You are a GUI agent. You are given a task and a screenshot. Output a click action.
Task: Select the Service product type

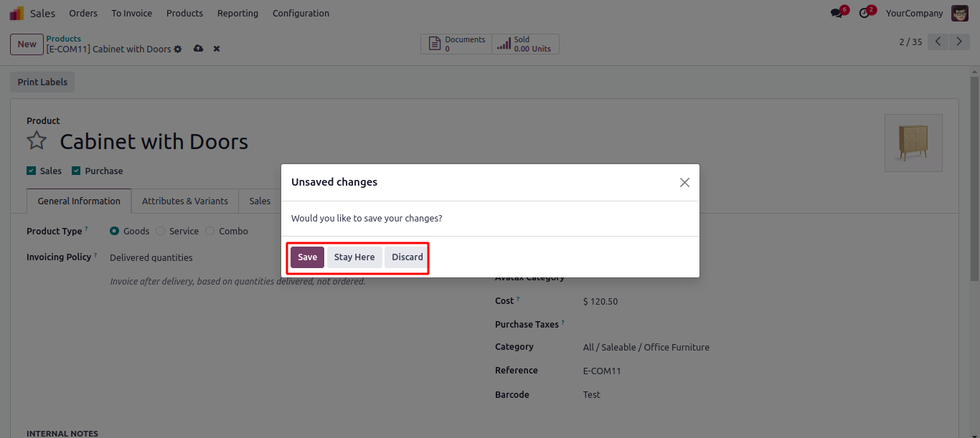pyautogui.click(x=161, y=232)
